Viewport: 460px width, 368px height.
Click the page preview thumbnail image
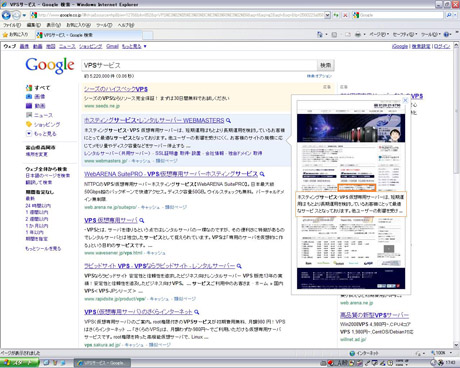(x=351, y=194)
